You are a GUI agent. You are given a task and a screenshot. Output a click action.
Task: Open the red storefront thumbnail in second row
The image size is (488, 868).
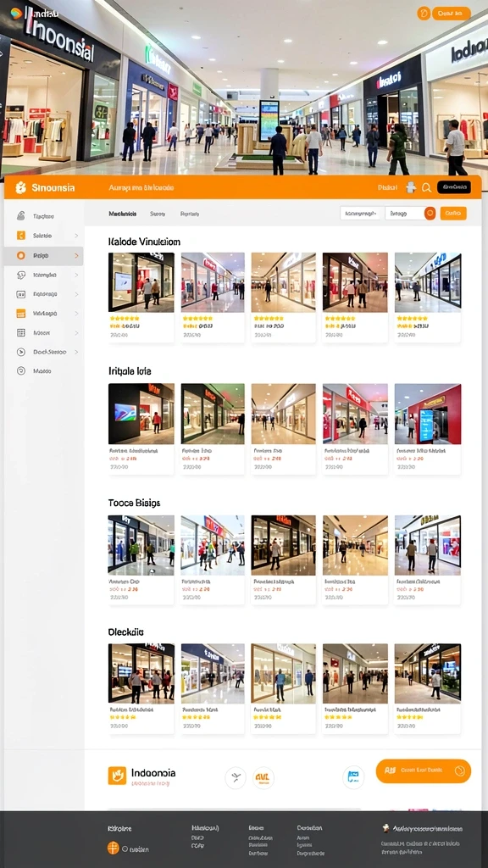428,414
